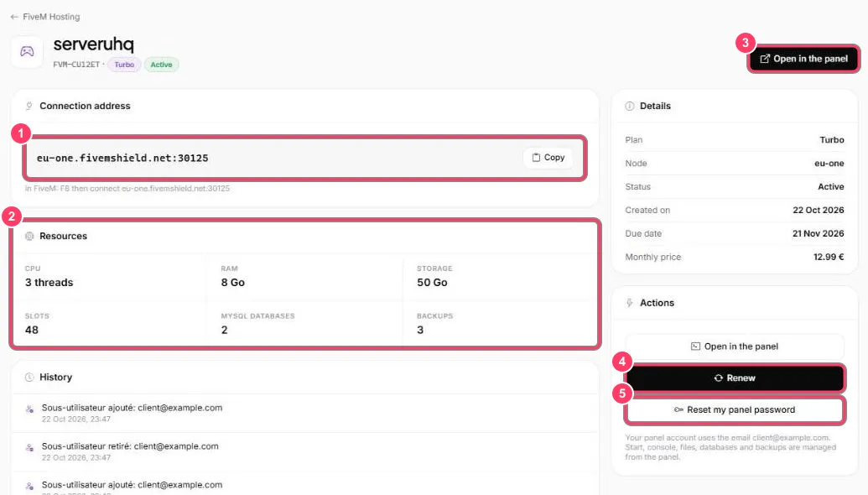Go back to FiveM Hosting
The image size is (868, 495).
pos(44,17)
